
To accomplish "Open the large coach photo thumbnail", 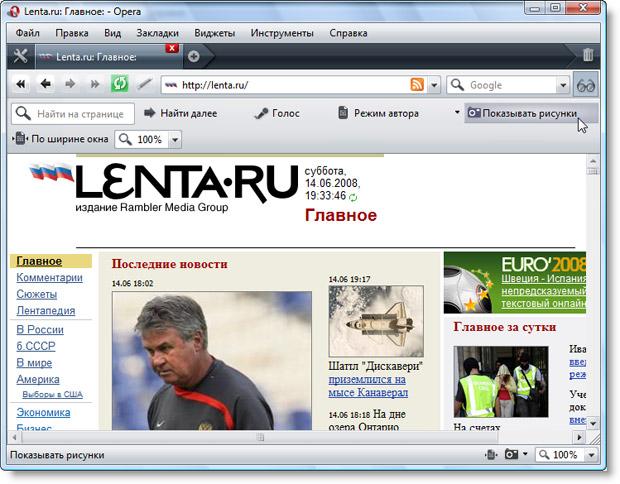I will (212, 361).
